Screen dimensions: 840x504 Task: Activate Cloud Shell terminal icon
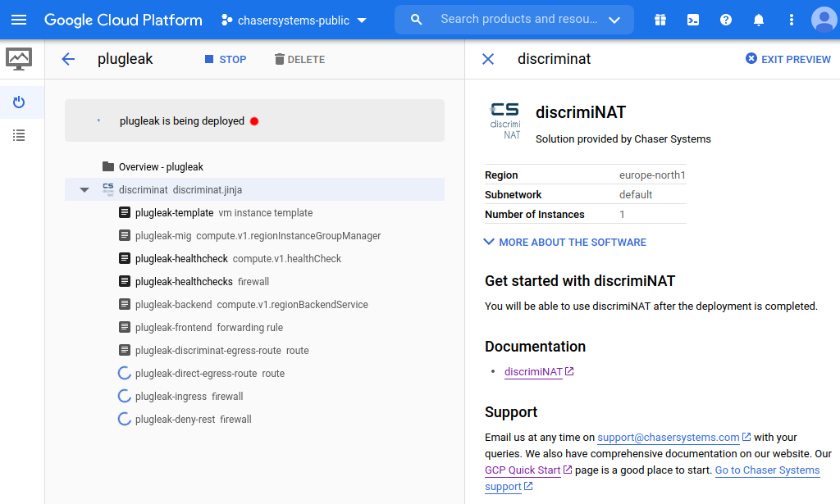tap(693, 20)
